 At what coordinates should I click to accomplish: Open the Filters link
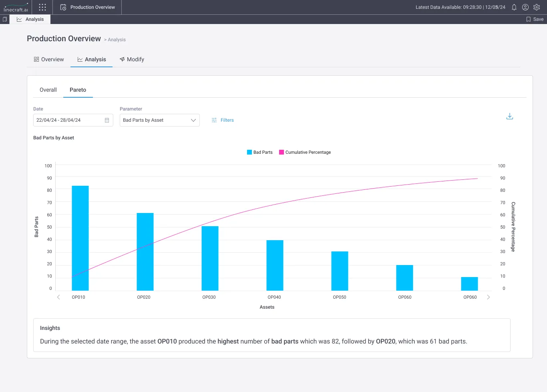[223, 120]
